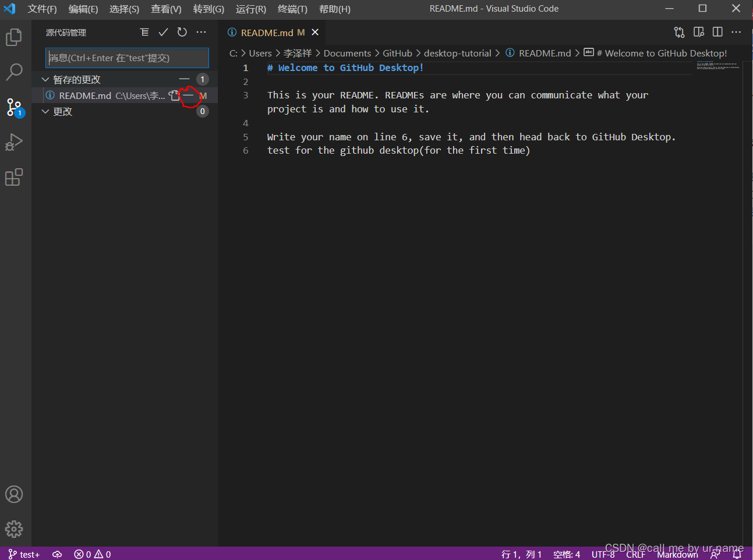Image resolution: width=753 pixels, height=560 pixels.
Task: Unstage README.md with the minus button
Action: [x=188, y=95]
